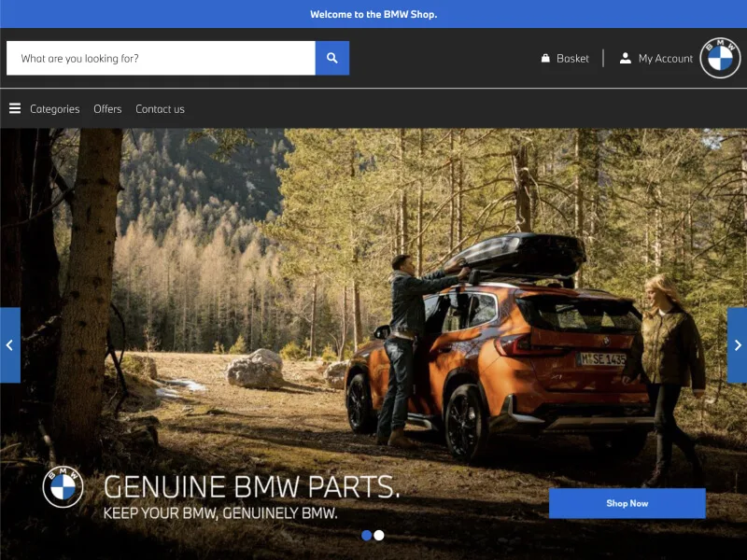Advance to next slide with right arrow

[737, 345]
